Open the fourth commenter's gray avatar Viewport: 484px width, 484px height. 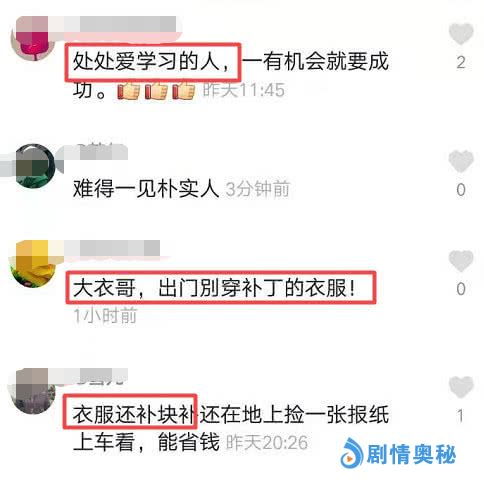click(33, 391)
